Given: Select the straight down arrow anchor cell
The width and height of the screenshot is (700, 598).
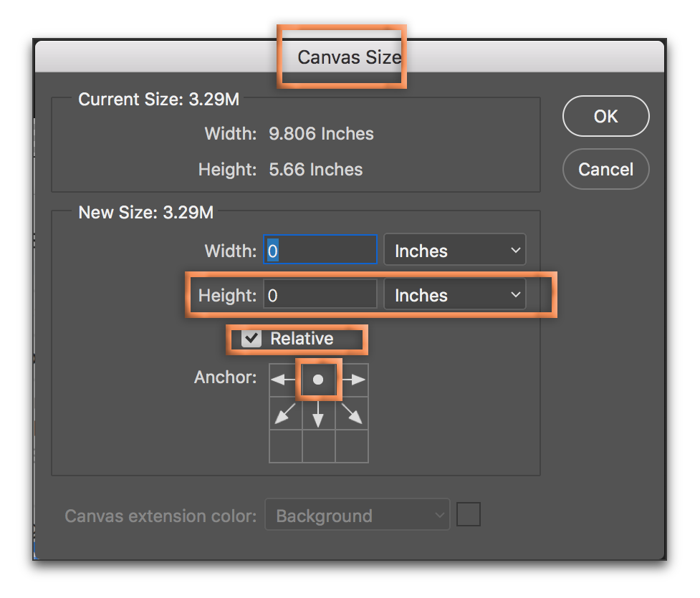Looking at the screenshot, I should [x=319, y=413].
